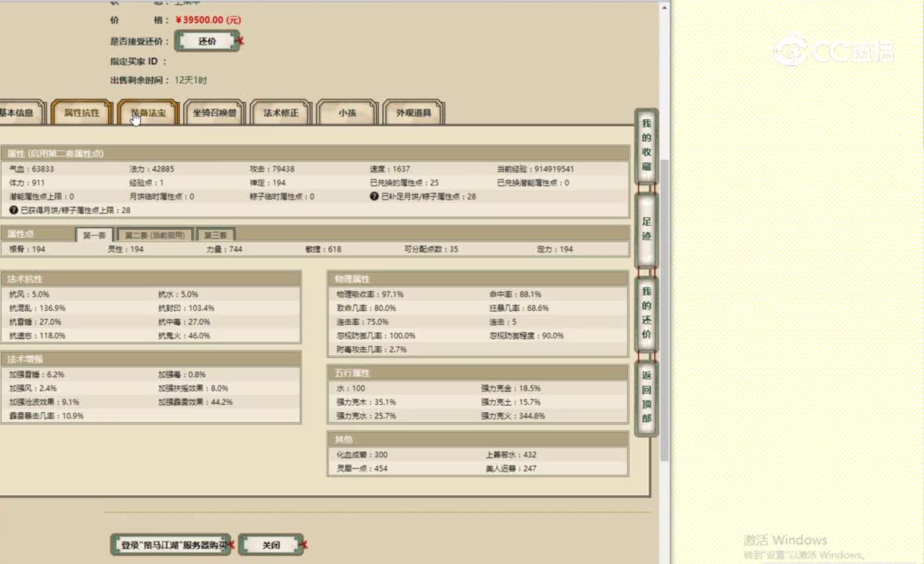
Task: Click remaining sale time 12天1时
Action: coord(190,80)
